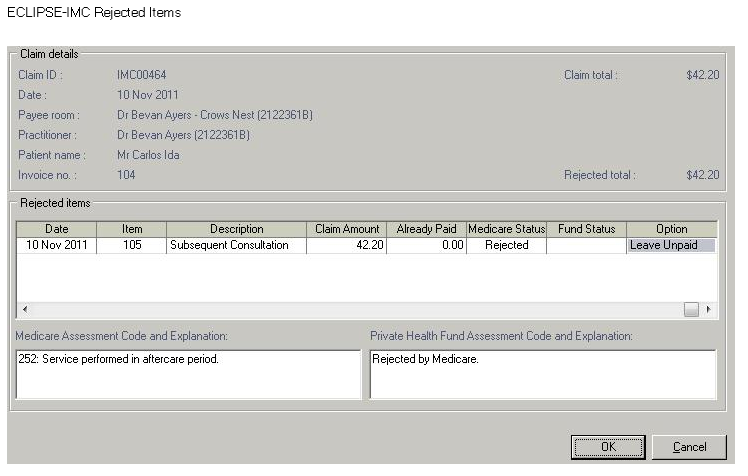Image resolution: width=748 pixels, height=476 pixels.
Task: Click the Medicare Status column header
Action: (506, 229)
